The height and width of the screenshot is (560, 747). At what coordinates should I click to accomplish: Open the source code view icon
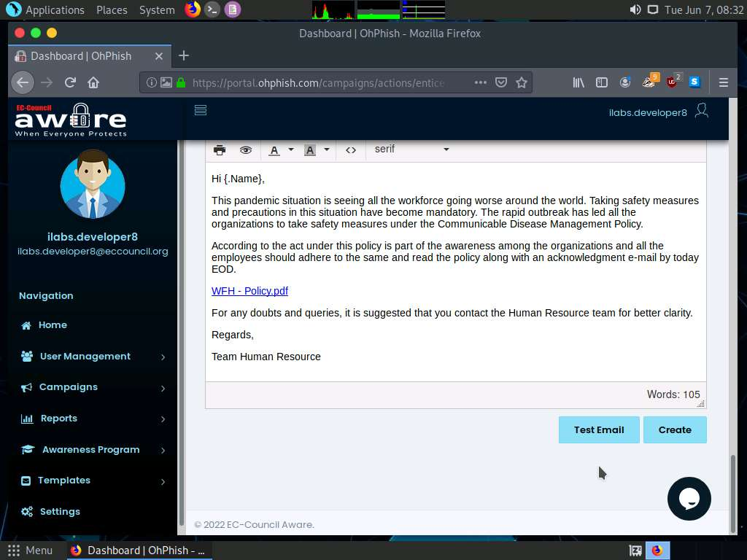351,150
